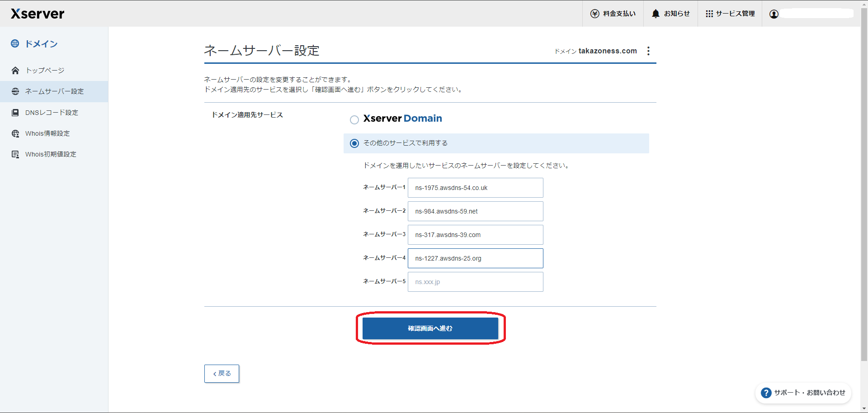Click the service management grid icon
This screenshot has width=868, height=413.
click(709, 14)
